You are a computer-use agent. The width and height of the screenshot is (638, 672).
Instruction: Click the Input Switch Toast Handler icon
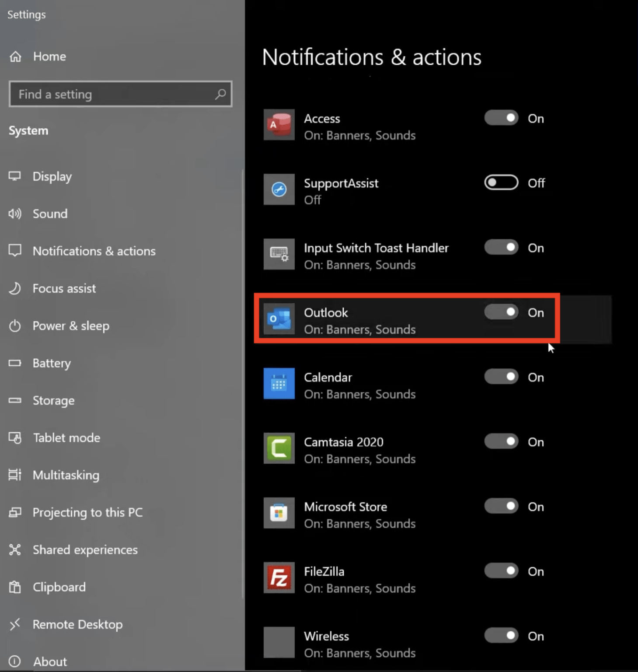click(x=279, y=254)
